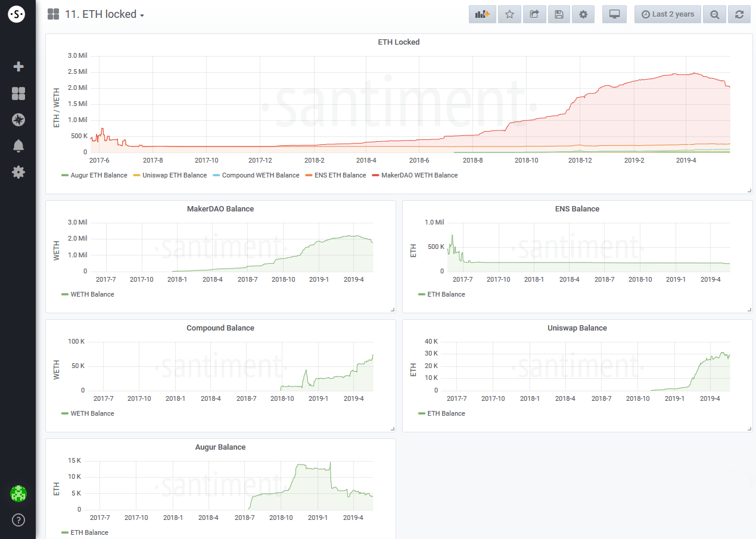Click the Share dashboard icon
The width and height of the screenshot is (756, 539).
tap(534, 14)
